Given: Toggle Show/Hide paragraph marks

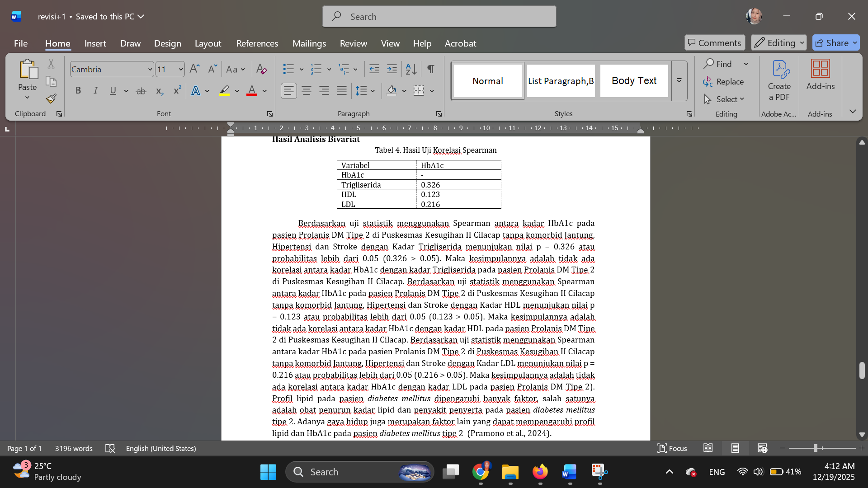Looking at the screenshot, I should click(x=430, y=69).
